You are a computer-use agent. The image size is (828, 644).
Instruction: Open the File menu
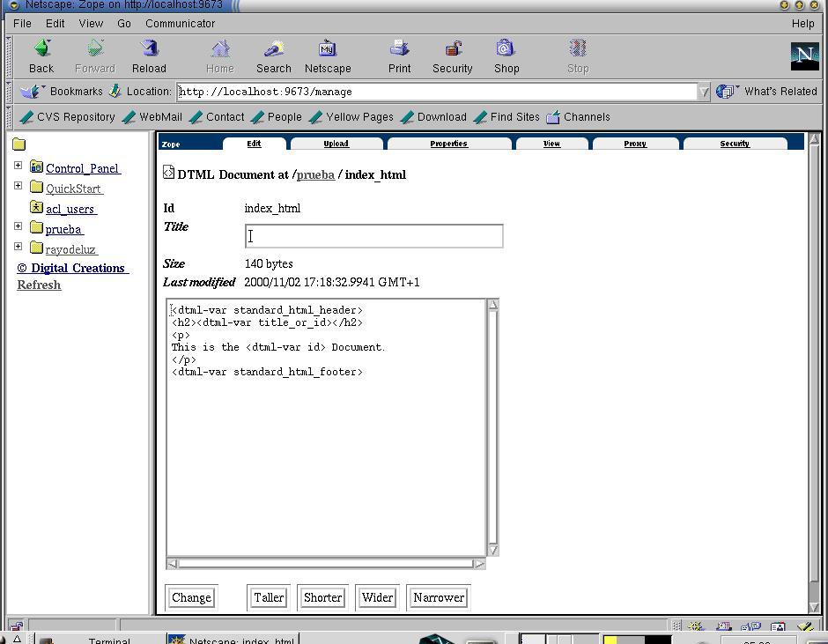tap(22, 23)
